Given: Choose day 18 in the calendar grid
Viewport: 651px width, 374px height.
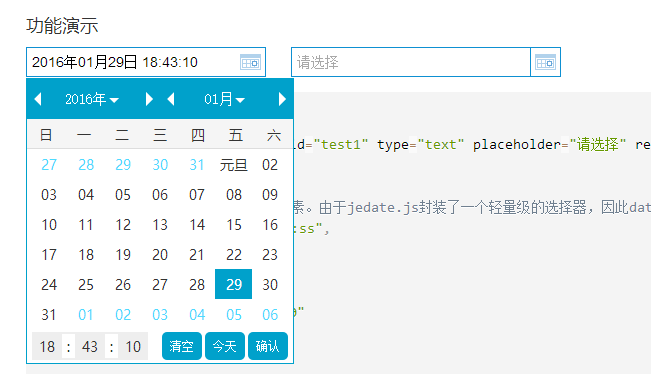Looking at the screenshot, I should (x=86, y=254).
